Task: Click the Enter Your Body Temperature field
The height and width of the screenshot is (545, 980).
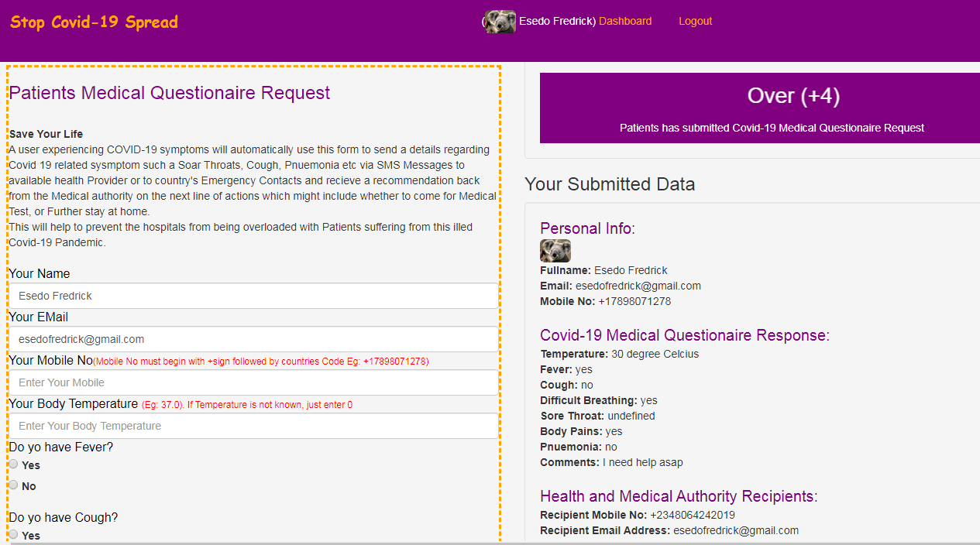Action: 253,426
